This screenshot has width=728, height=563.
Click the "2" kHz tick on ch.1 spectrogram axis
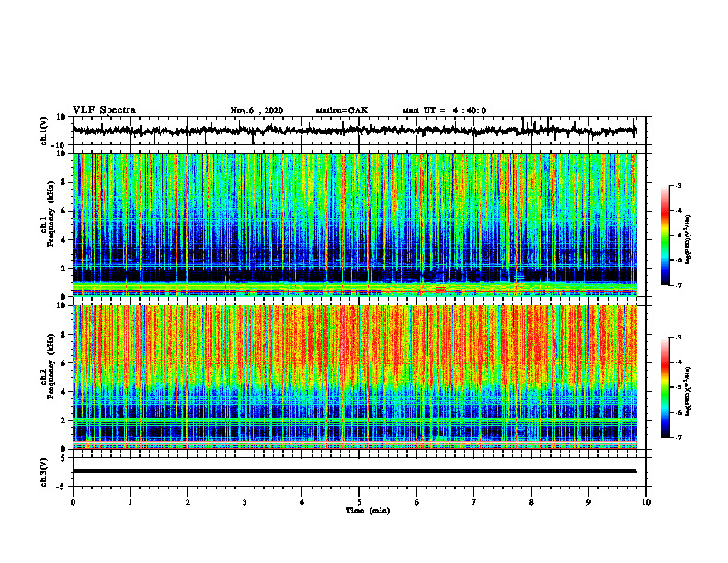63,269
